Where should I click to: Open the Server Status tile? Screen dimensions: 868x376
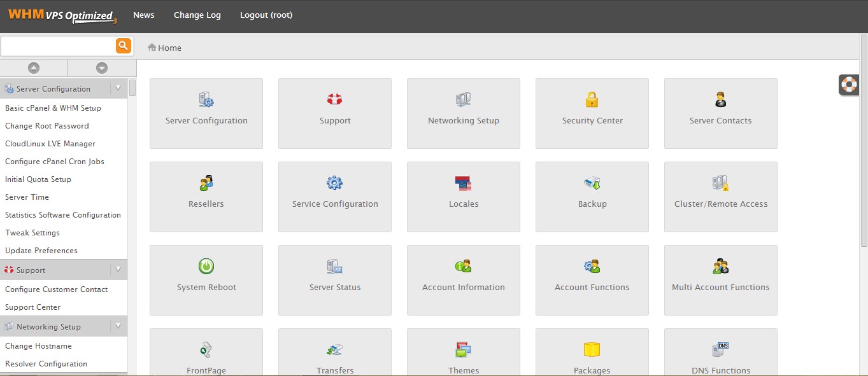pyautogui.click(x=335, y=281)
